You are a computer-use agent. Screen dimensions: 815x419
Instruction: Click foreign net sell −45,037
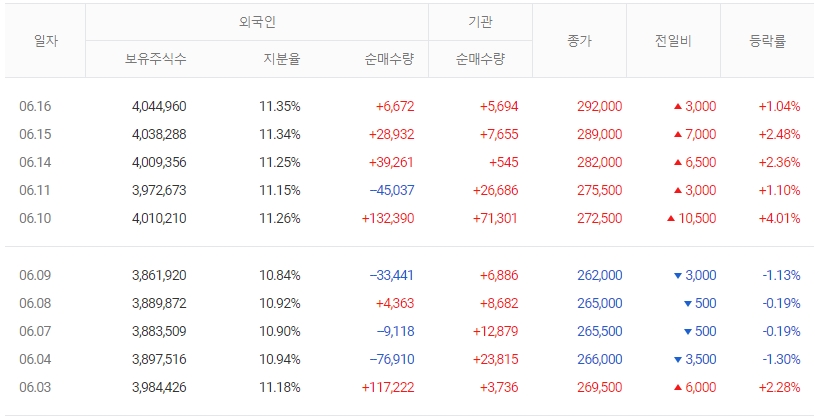(x=392, y=191)
